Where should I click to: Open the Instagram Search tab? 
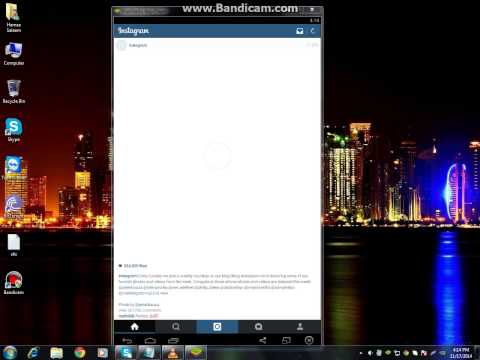176,327
